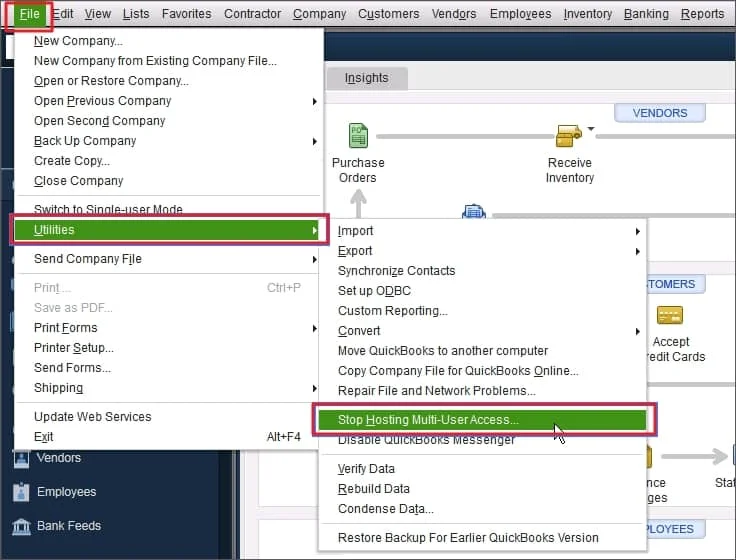Choose Verify Data
736x560 pixels.
(x=483, y=469)
